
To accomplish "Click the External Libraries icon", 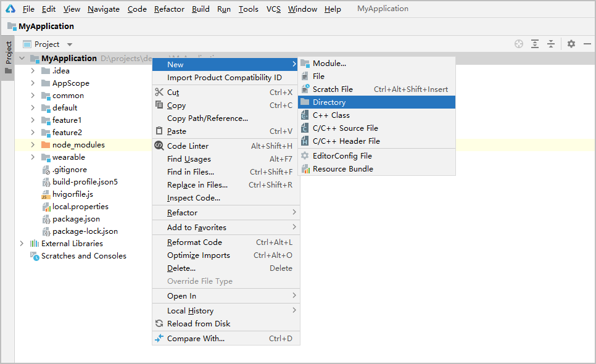I will 35,244.
